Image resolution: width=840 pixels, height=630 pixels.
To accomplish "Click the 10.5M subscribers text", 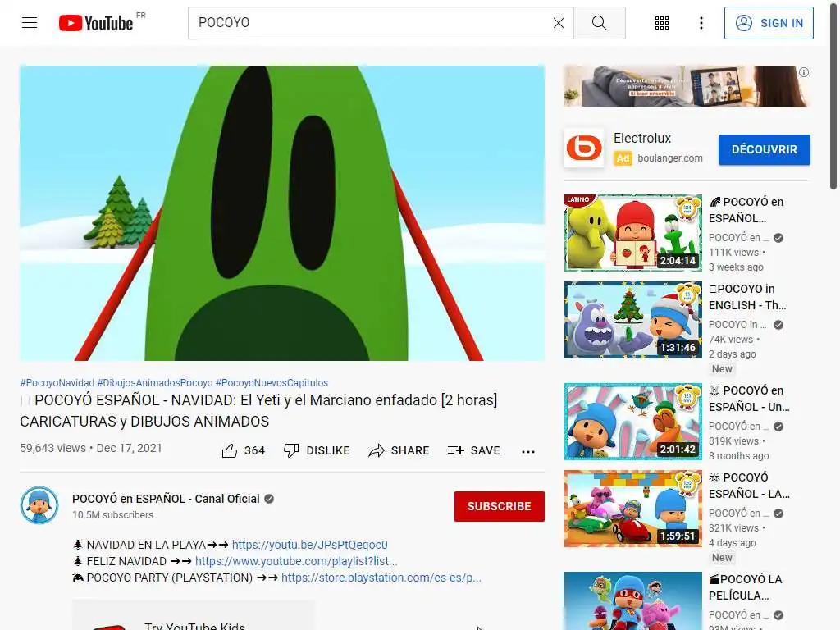I will pos(113,515).
